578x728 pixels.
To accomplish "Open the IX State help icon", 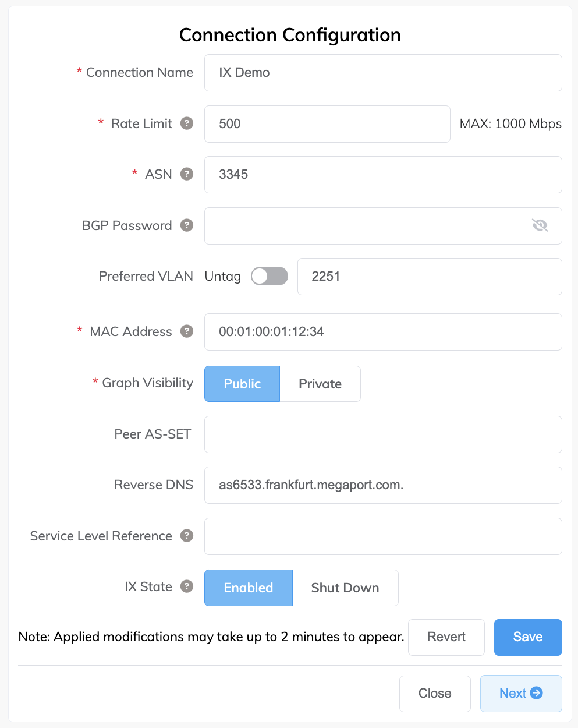I will pyautogui.click(x=186, y=586).
